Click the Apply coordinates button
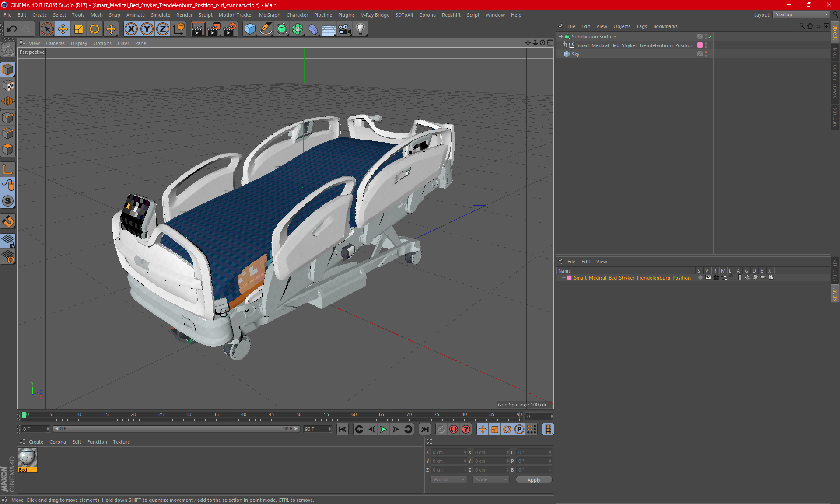This screenshot has height=504, width=840. pyautogui.click(x=534, y=480)
